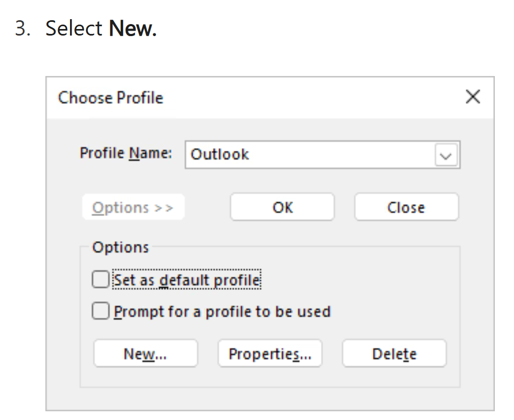514x420 pixels.
Task: Click the Options >> button
Action: [133, 208]
